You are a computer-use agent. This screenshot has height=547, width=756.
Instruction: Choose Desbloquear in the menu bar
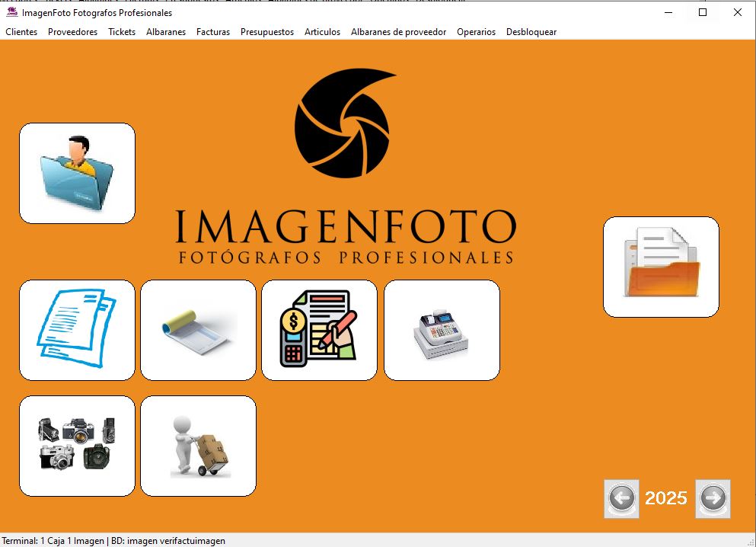click(x=531, y=32)
